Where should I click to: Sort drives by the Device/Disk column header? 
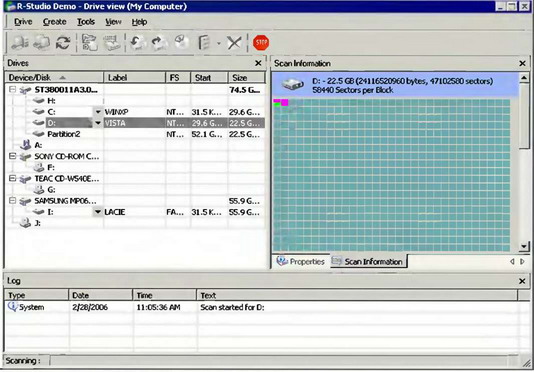click(x=54, y=77)
